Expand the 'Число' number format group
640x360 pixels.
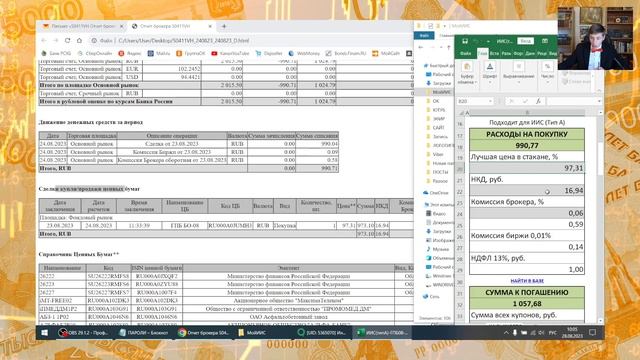[x=547, y=72]
